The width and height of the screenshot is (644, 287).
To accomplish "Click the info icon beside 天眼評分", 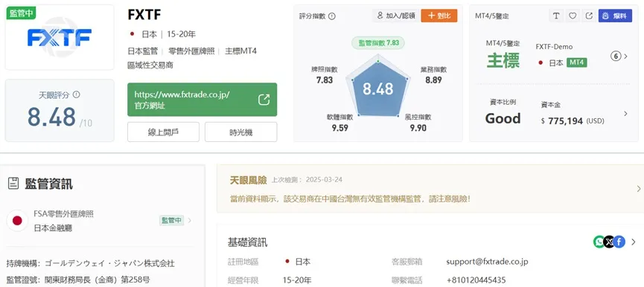I will (x=76, y=94).
